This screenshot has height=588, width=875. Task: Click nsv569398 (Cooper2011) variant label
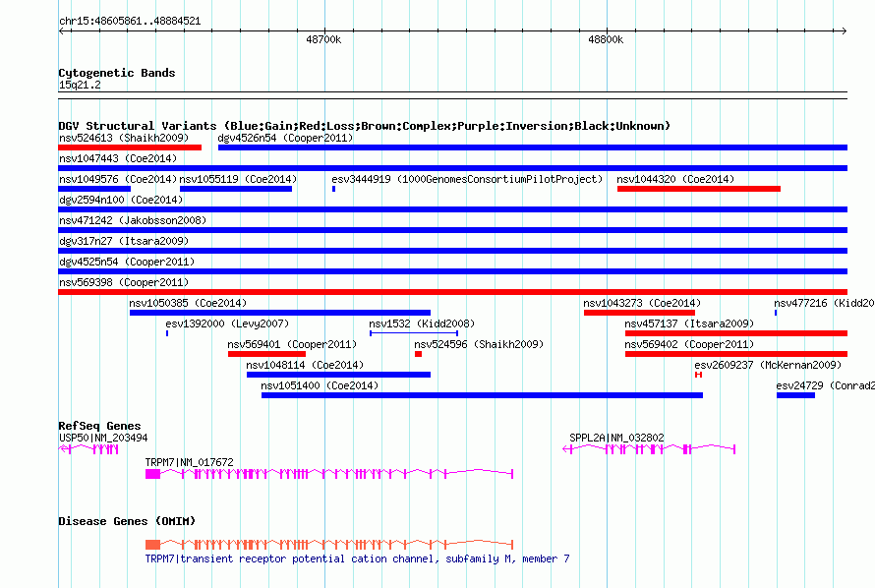pyautogui.click(x=124, y=282)
